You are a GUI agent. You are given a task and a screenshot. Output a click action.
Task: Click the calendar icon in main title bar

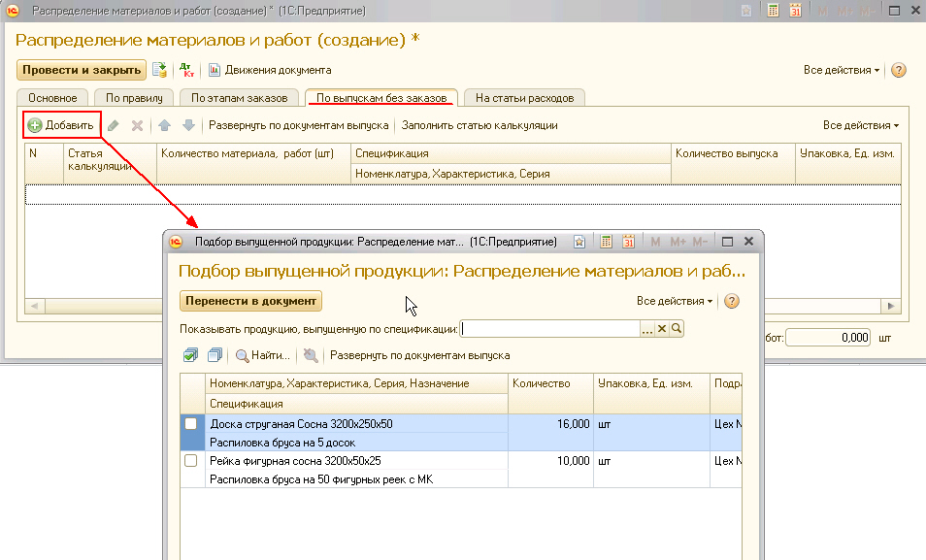(x=796, y=11)
